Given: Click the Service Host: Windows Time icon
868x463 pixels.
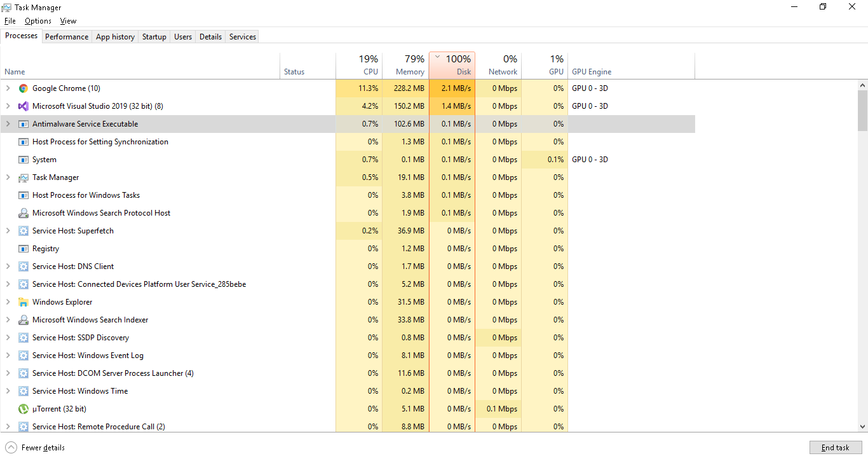Looking at the screenshot, I should coord(24,391).
